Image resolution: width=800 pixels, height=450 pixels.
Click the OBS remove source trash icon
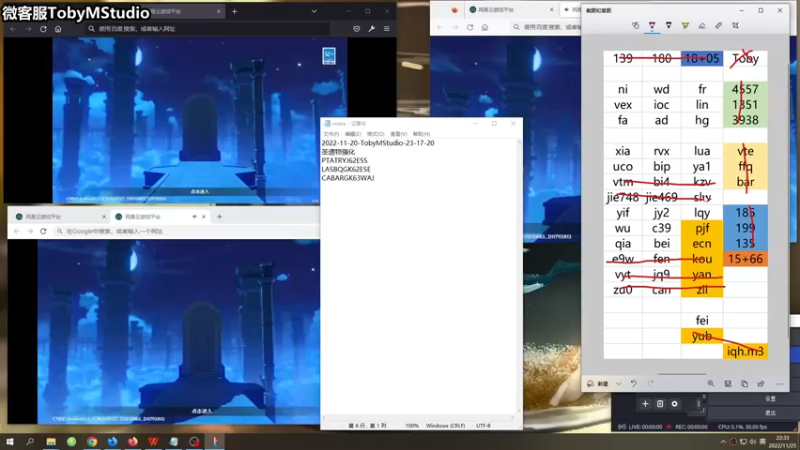click(660, 404)
